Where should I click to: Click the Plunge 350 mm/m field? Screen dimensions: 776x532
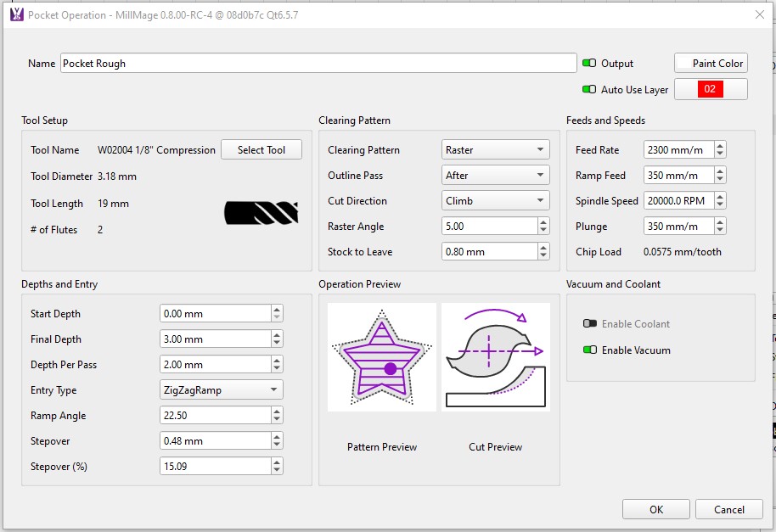coord(678,226)
